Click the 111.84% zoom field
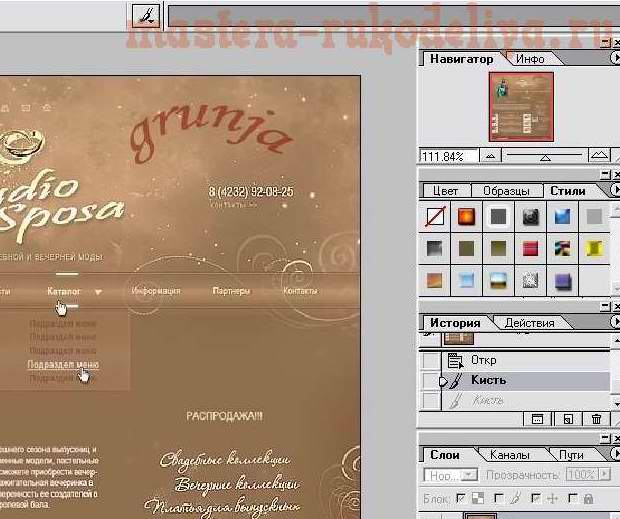 point(448,157)
